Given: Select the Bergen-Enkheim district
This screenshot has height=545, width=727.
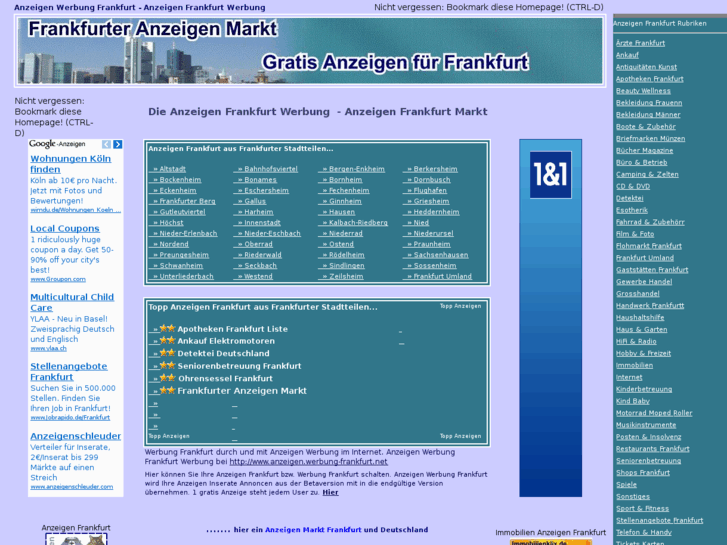Looking at the screenshot, I should click(357, 169).
